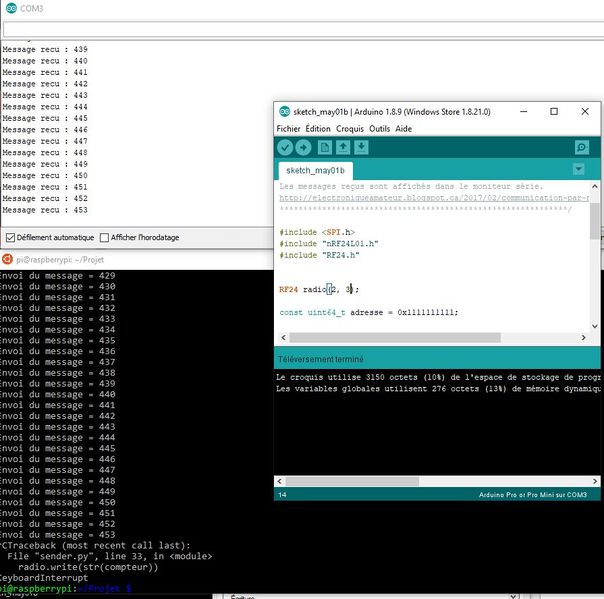Click the Verify sketch checkmark icon
Screen dimensions: 604x599
click(286, 148)
